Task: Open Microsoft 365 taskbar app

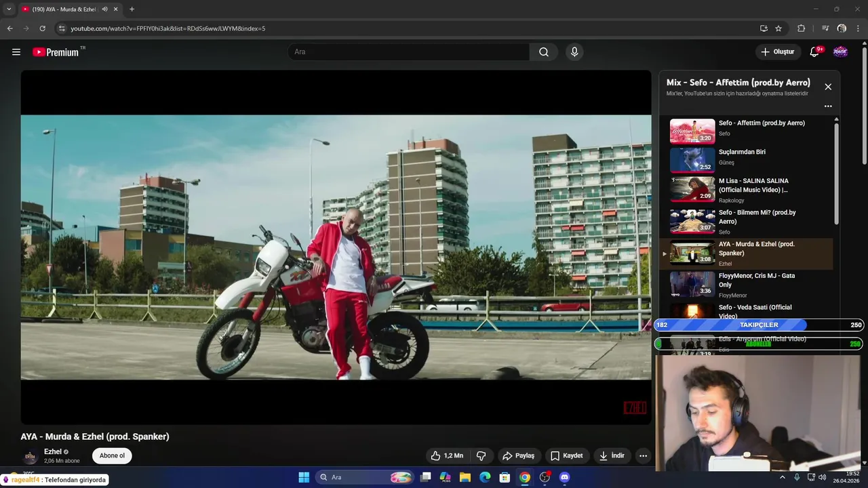Action: (x=446, y=477)
